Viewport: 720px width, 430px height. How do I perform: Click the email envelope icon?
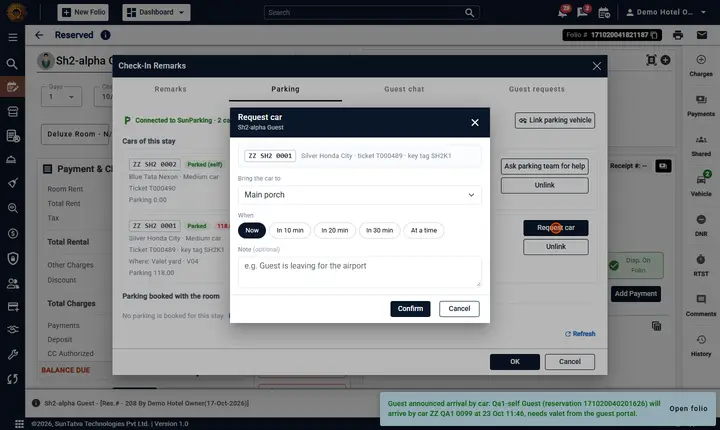coord(702,35)
